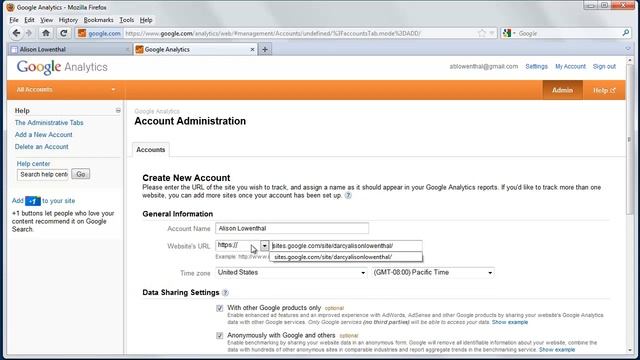Click the Google Analytics logo
Image resolution: width=640 pixels, height=360 pixels.
[62, 67]
